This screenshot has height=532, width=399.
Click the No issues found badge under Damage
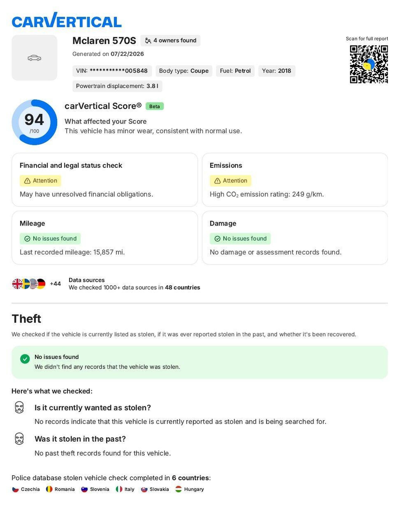(240, 239)
